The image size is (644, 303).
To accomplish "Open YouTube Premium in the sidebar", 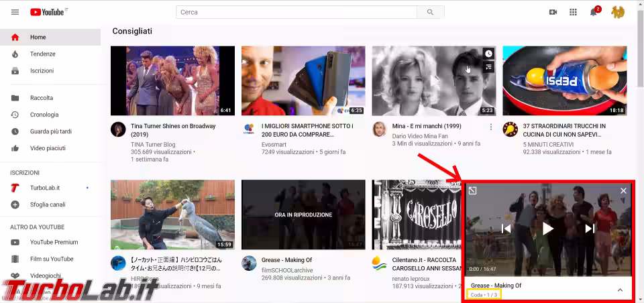I will [x=50, y=242].
